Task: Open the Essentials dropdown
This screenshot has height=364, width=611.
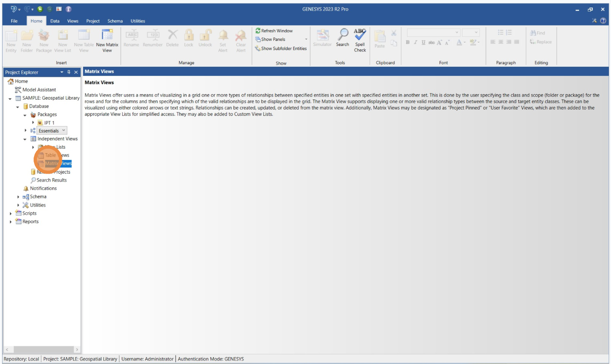Action: tap(64, 130)
